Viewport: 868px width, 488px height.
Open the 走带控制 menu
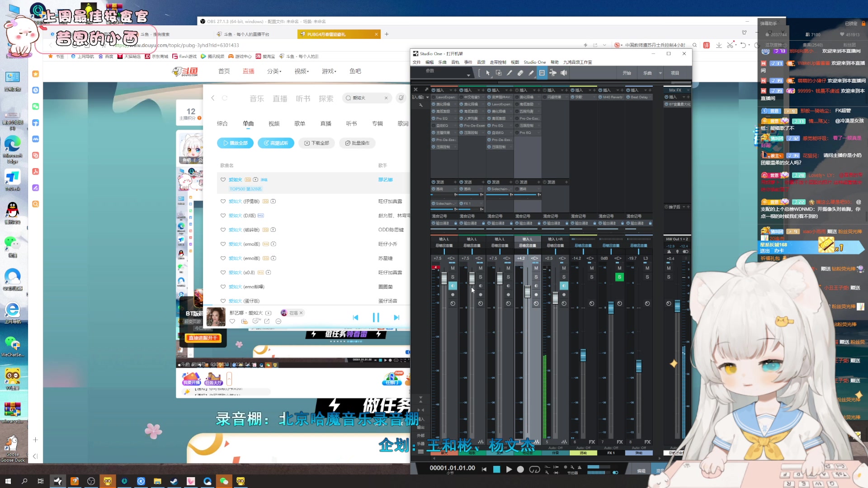click(x=498, y=62)
